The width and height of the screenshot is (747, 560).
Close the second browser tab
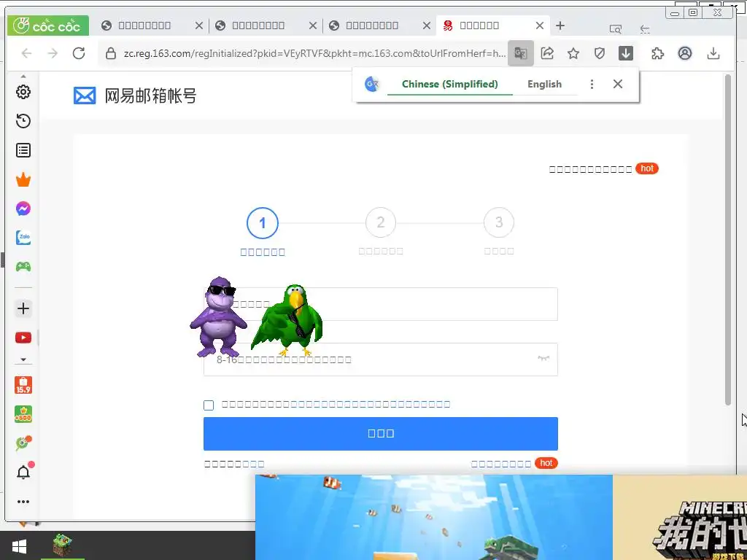(x=313, y=26)
